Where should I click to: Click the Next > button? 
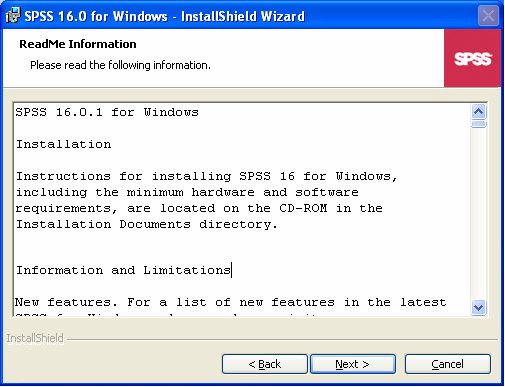pyautogui.click(x=353, y=364)
